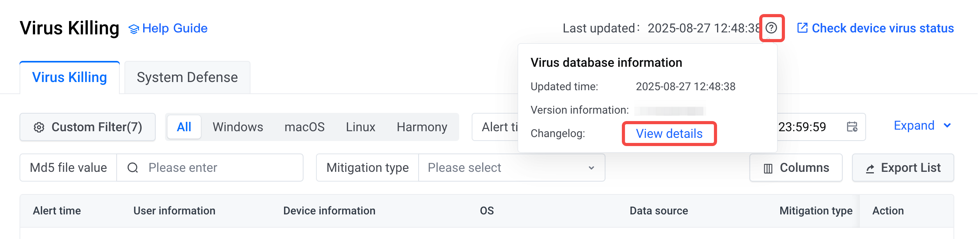Open Check device virus status link
The width and height of the screenshot is (980, 239).
[x=882, y=28]
